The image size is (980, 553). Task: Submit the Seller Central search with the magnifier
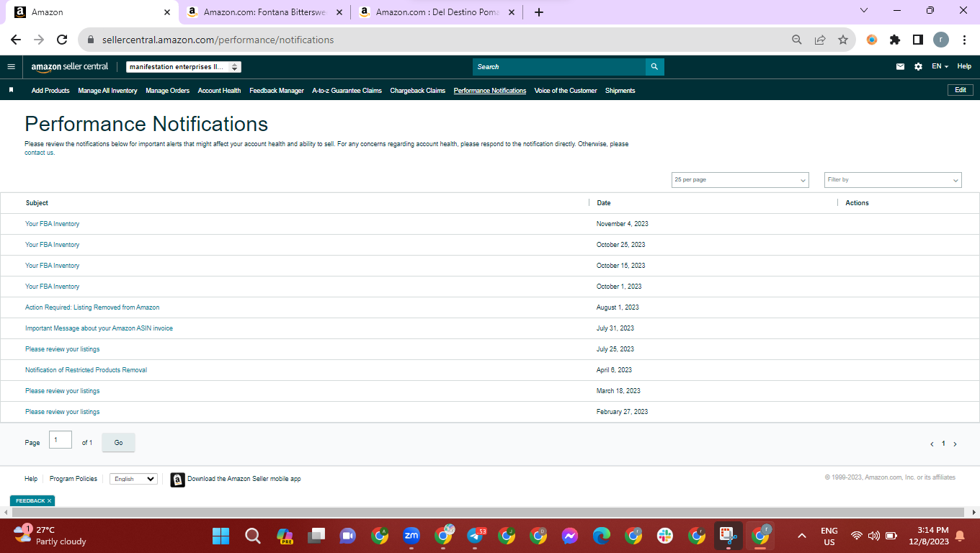(x=654, y=66)
